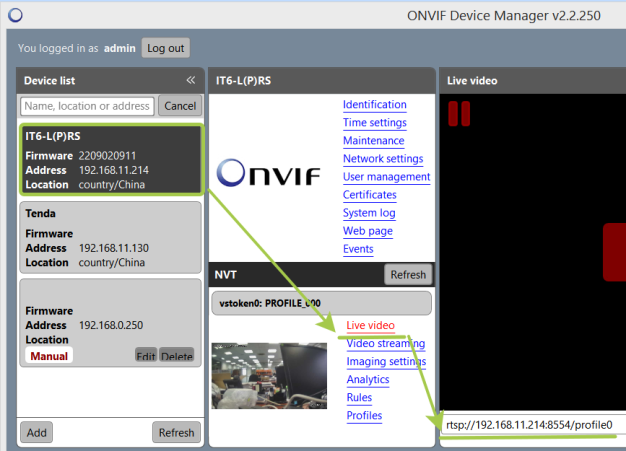Pause the live video stream
Viewport: 626px width, 451px height.
pos(459,113)
